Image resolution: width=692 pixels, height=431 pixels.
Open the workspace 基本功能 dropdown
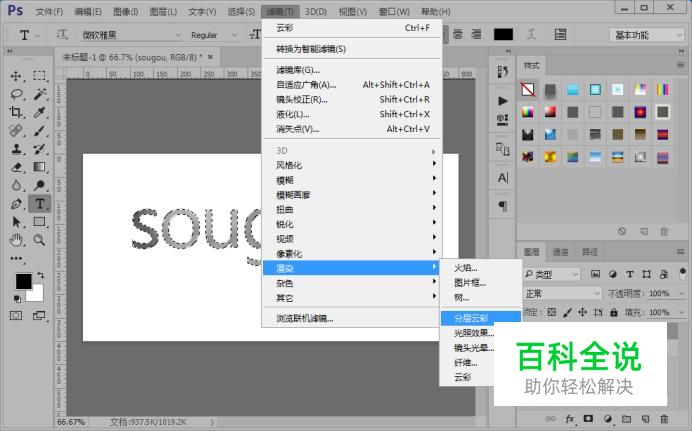(x=647, y=35)
